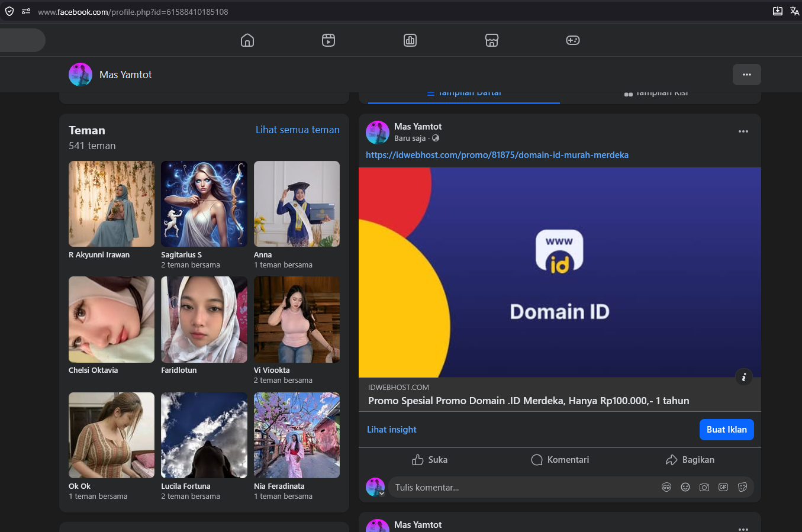Click the Mas Yamtot name in profile header
Viewport: 802px width, 532px height.
125,75
